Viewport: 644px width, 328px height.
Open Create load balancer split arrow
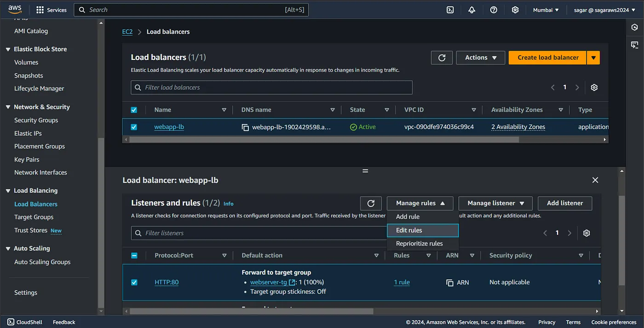(593, 58)
